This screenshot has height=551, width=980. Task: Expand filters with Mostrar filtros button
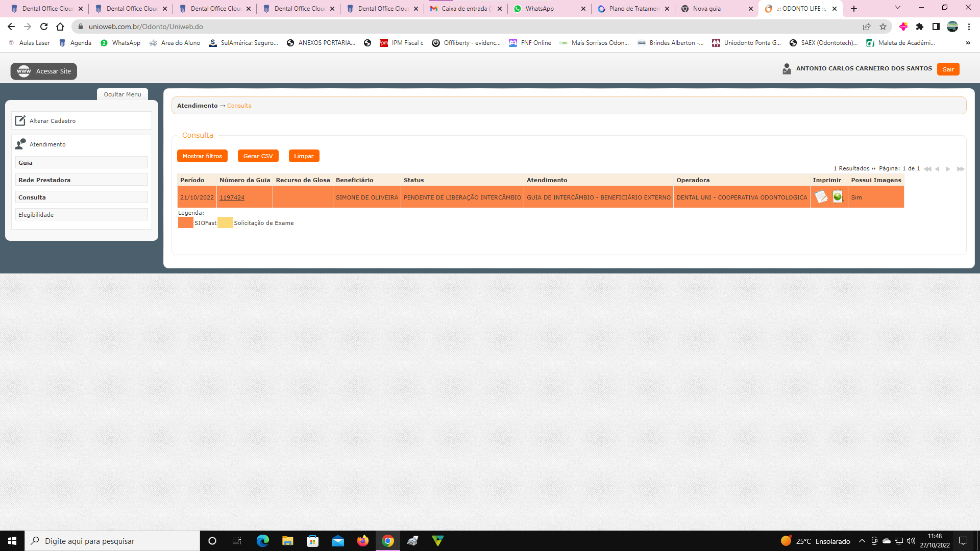click(x=202, y=156)
